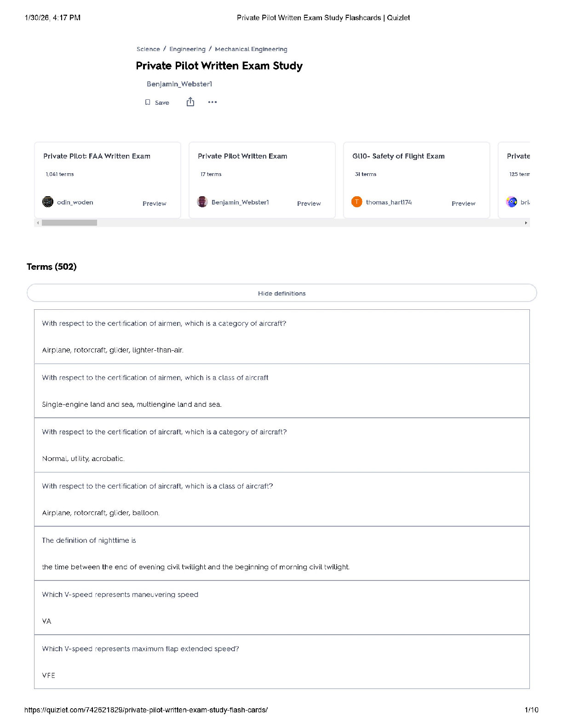Toggle Hide definitions button
The image size is (563, 728).
coord(281,293)
